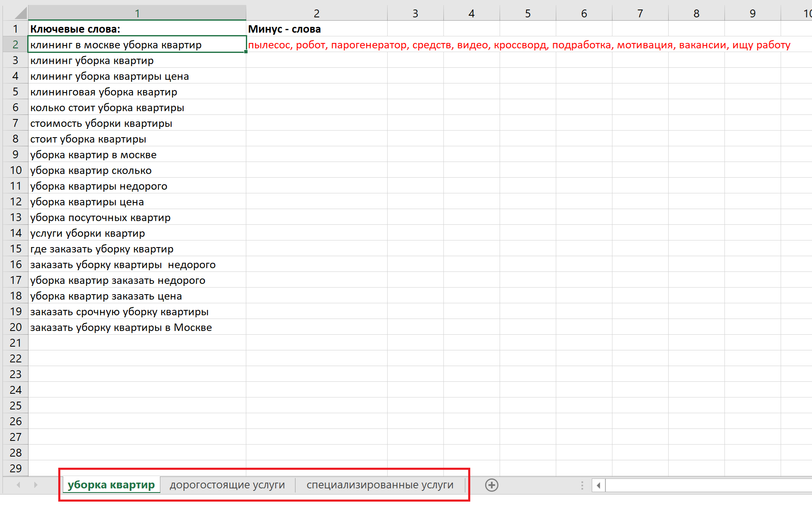
Task: Click the tab bar resize handle dots
Action: point(582,485)
